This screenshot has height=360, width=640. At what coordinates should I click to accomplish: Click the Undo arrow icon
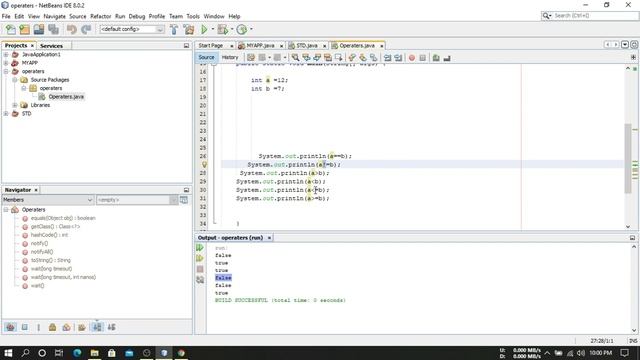(72, 29)
